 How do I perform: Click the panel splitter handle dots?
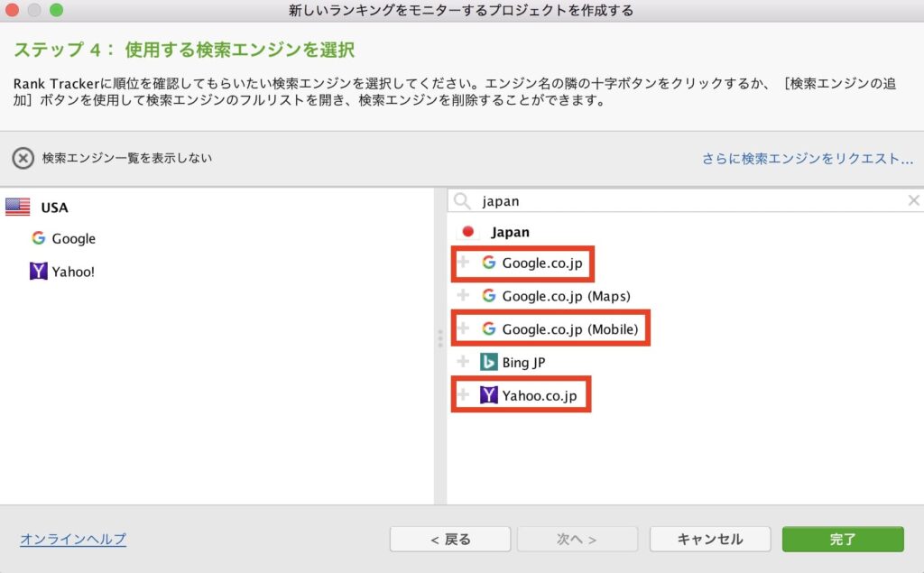440,338
